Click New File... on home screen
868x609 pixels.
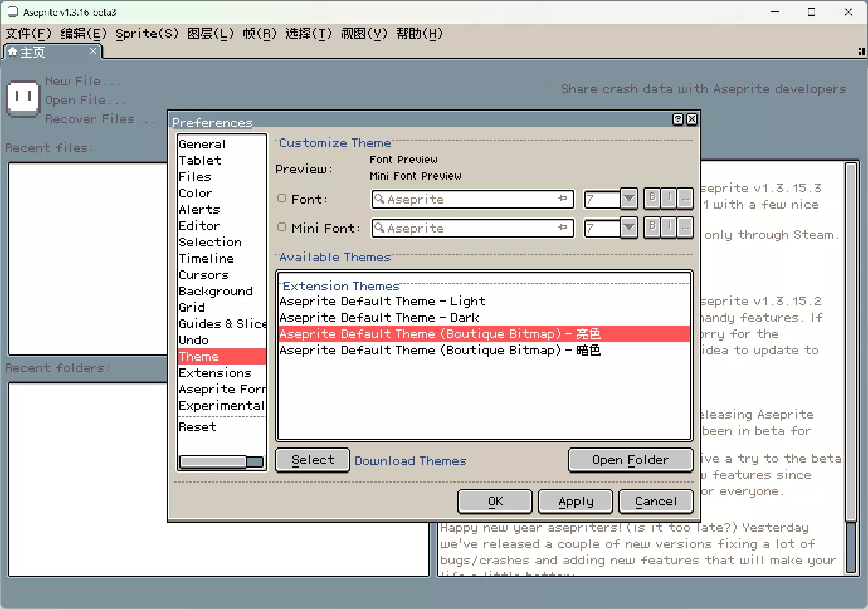pyautogui.click(x=83, y=81)
